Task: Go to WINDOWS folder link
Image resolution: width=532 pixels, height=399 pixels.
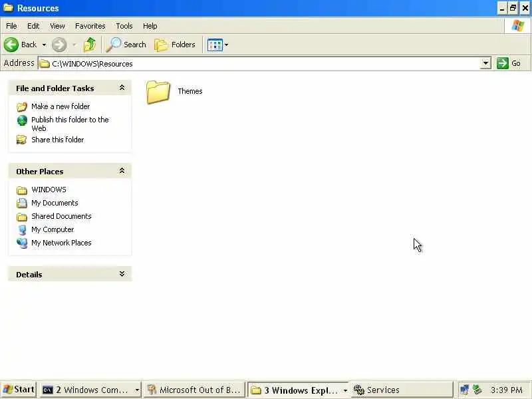Action: [x=49, y=190]
